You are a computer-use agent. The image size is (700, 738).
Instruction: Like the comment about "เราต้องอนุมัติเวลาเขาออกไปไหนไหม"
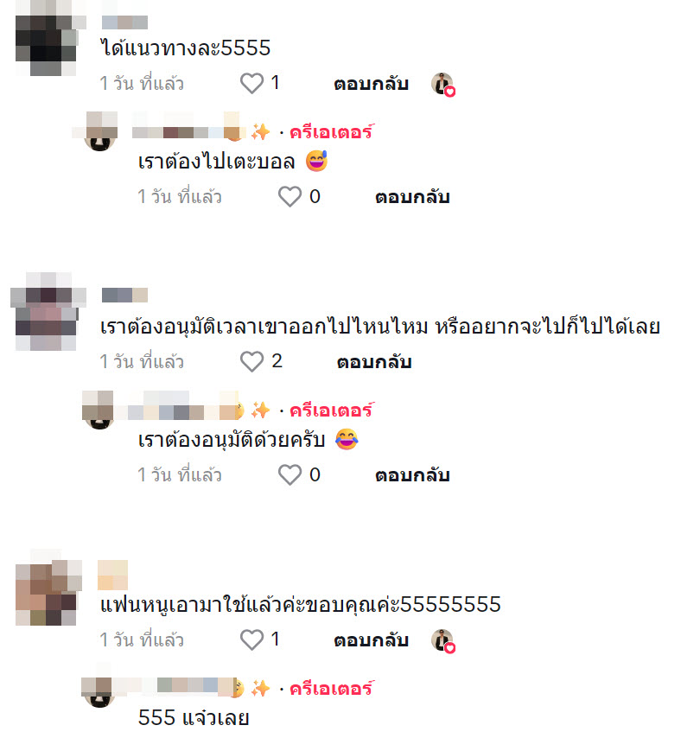251,361
